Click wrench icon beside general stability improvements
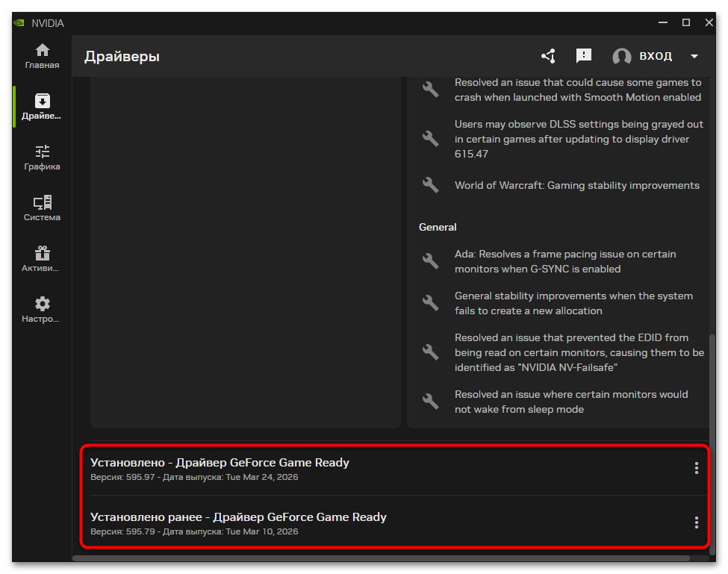728x574 pixels. (430, 303)
